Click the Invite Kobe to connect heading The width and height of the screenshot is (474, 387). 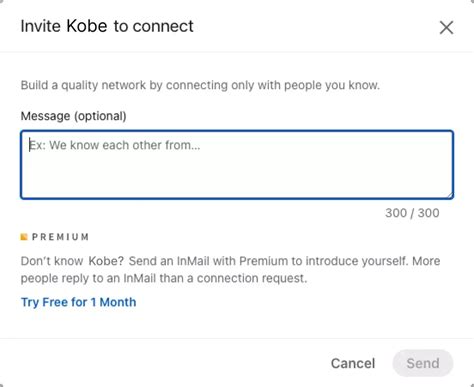(107, 26)
